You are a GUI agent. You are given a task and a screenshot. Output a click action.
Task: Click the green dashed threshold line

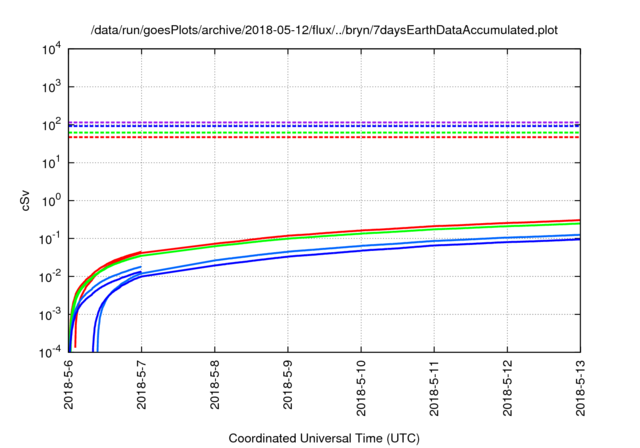tap(324, 133)
